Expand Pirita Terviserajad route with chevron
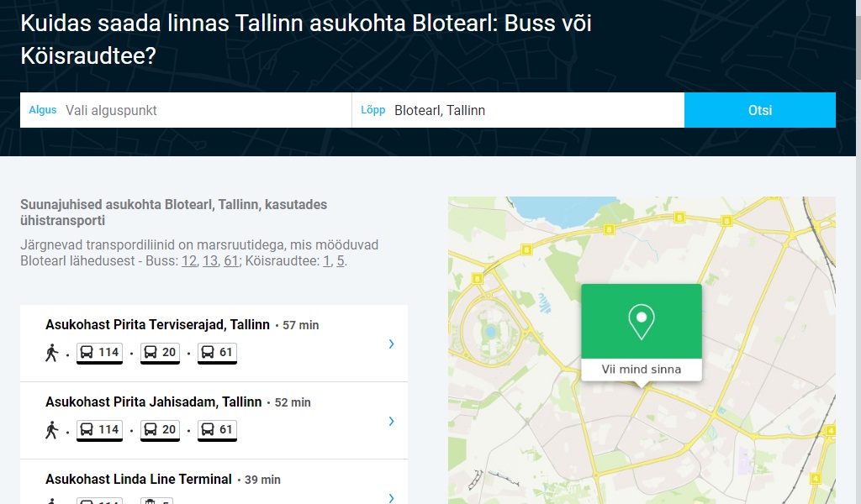861x504 pixels. (392, 344)
